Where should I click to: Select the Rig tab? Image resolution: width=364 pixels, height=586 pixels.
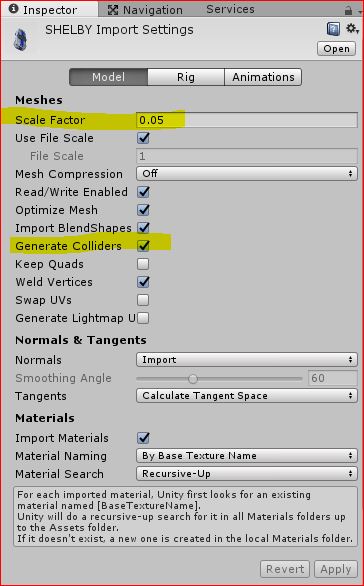click(x=186, y=77)
